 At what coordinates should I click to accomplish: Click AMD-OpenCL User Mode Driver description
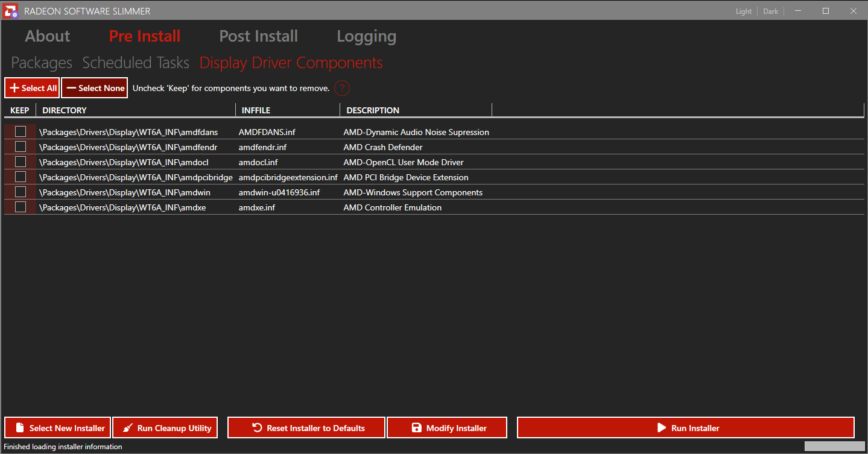coord(404,162)
